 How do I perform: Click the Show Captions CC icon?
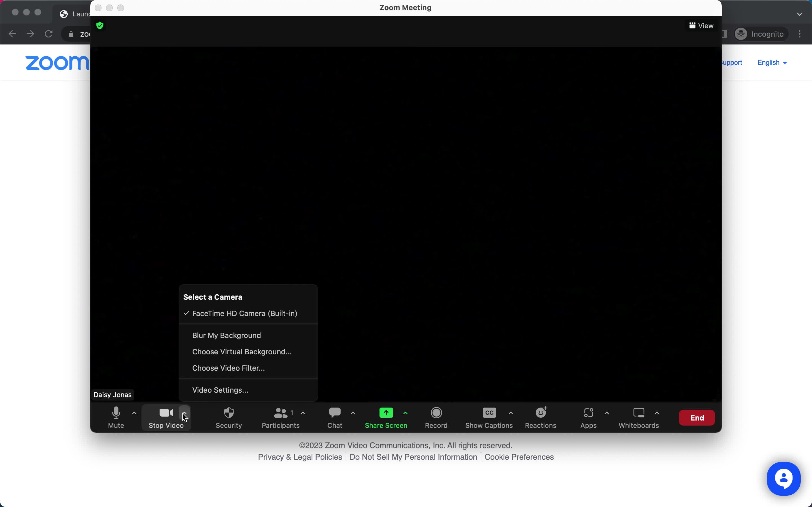(489, 413)
